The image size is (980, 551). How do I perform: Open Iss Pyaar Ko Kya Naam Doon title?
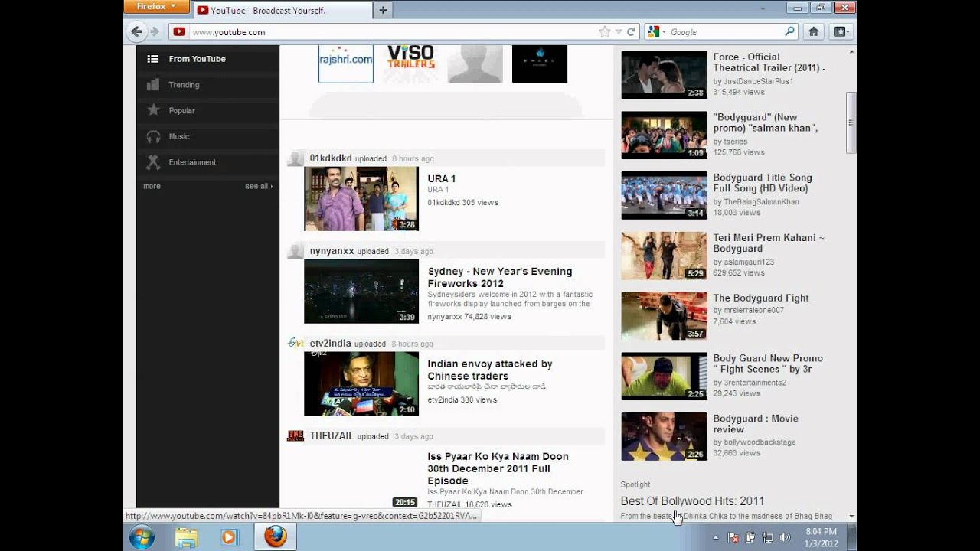pos(498,468)
